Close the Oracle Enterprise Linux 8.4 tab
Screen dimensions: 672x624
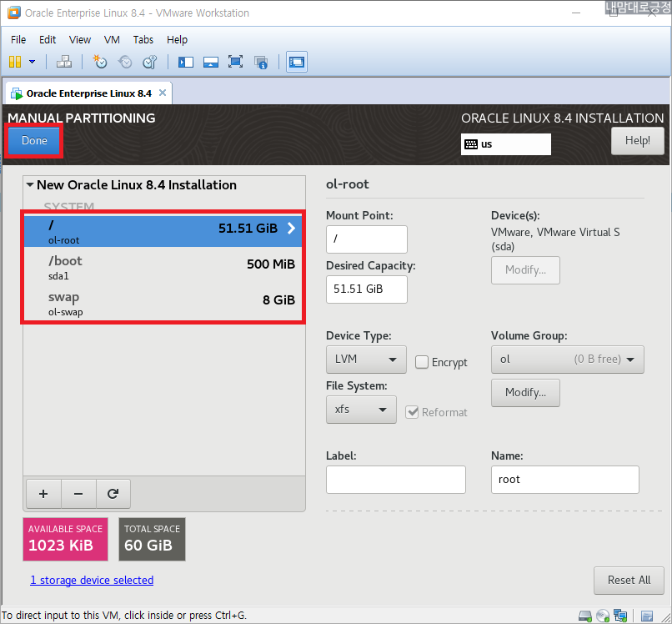point(163,93)
